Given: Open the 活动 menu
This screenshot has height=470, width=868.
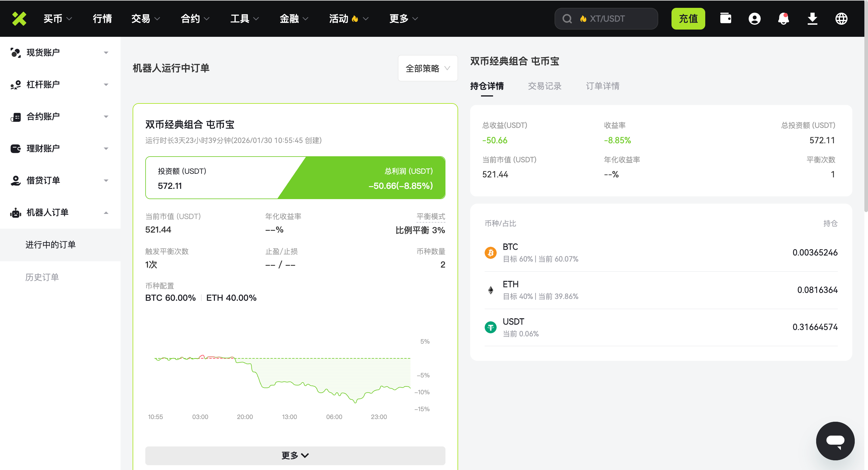Looking at the screenshot, I should [x=349, y=18].
